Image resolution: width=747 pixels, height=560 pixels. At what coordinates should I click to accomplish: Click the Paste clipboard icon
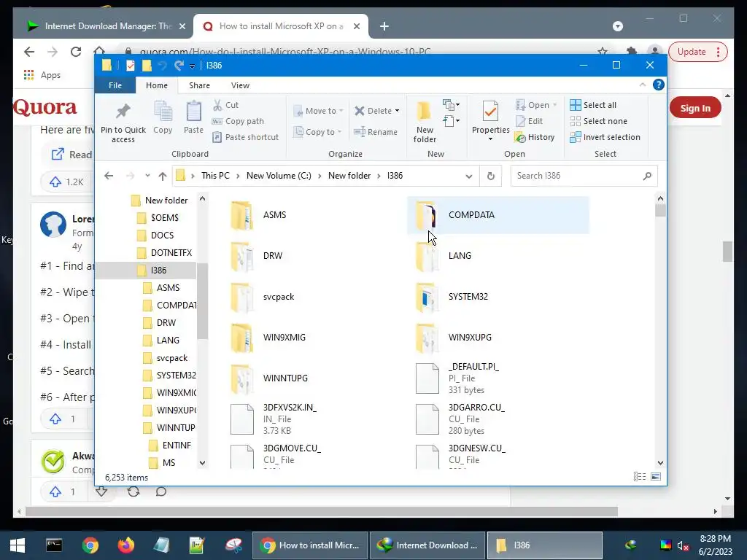tap(193, 117)
